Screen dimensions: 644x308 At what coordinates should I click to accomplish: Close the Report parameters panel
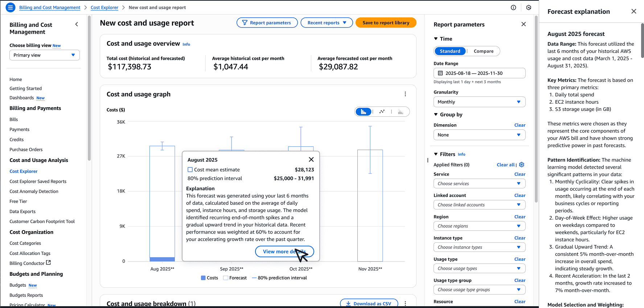point(524,24)
